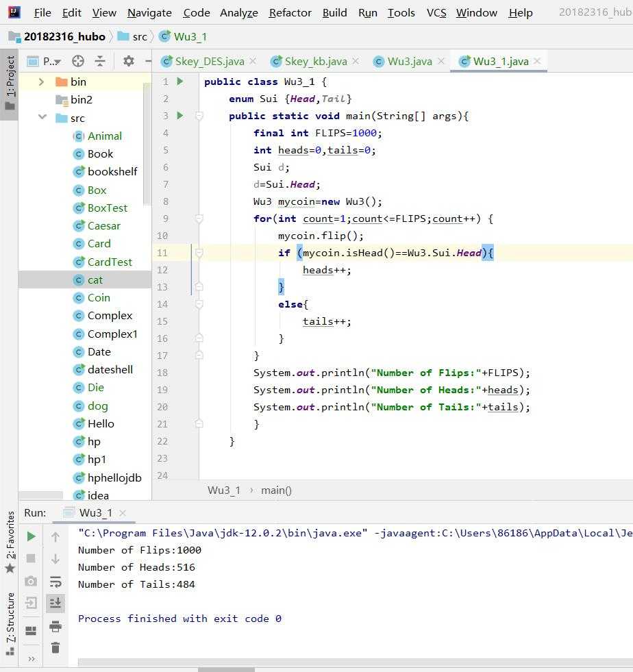Click main() in editor breadcrumb

tap(277, 490)
